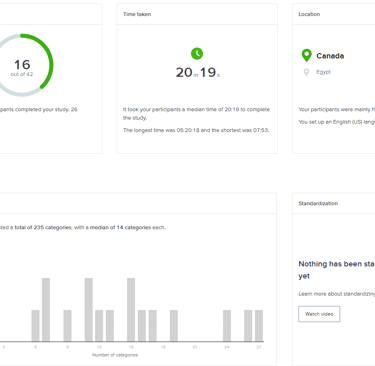This screenshot has height=366, width=375.
Task: Open the Location card header
Action: pos(334,14)
